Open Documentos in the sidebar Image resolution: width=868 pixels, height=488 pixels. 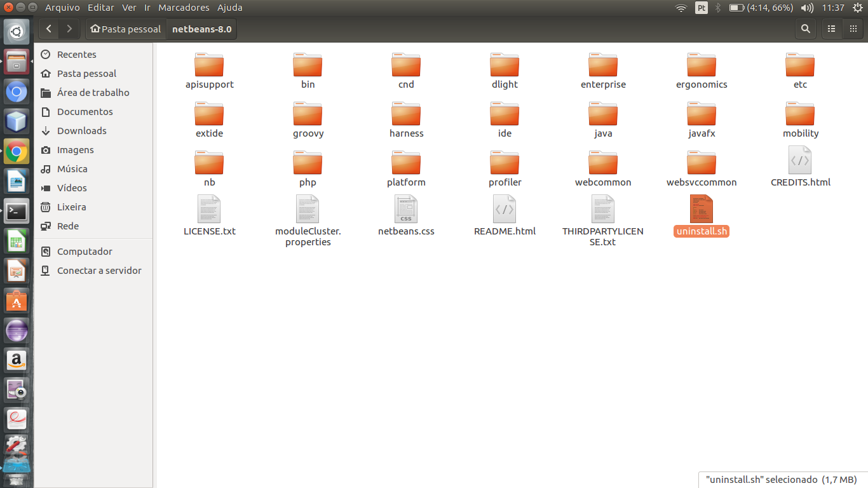click(93, 112)
